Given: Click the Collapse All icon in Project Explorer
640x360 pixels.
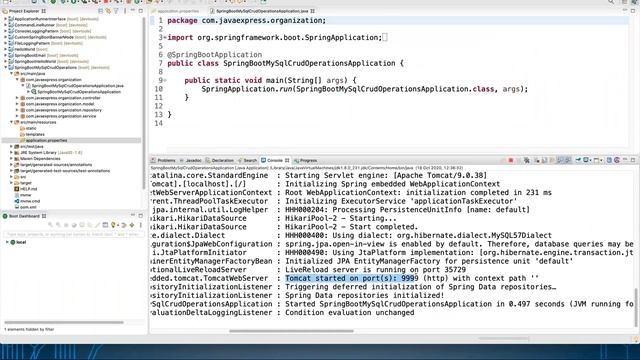Looking at the screenshot, I should point(101,11).
